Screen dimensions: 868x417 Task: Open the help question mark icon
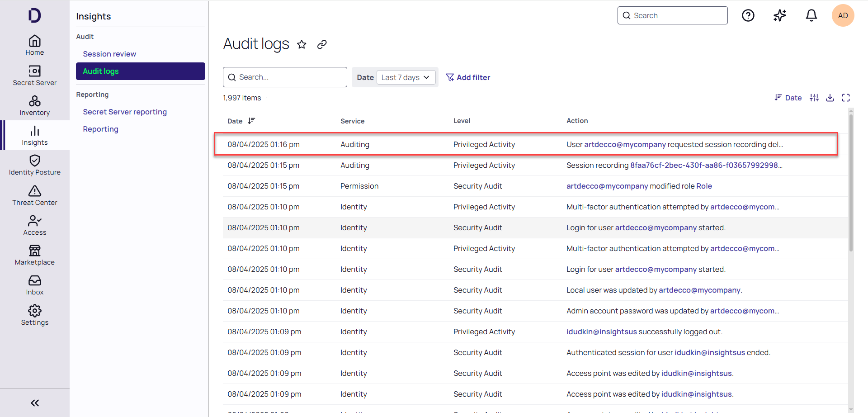[748, 15]
